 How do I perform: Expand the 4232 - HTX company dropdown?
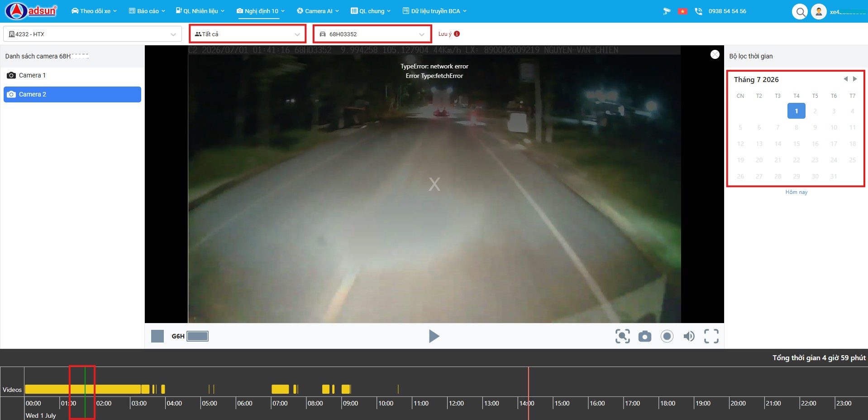(92, 34)
